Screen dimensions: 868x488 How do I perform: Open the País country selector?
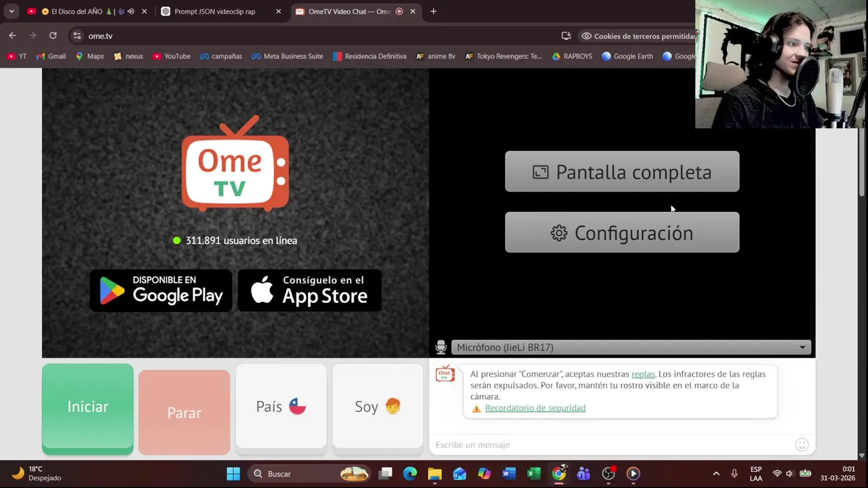[281, 407]
